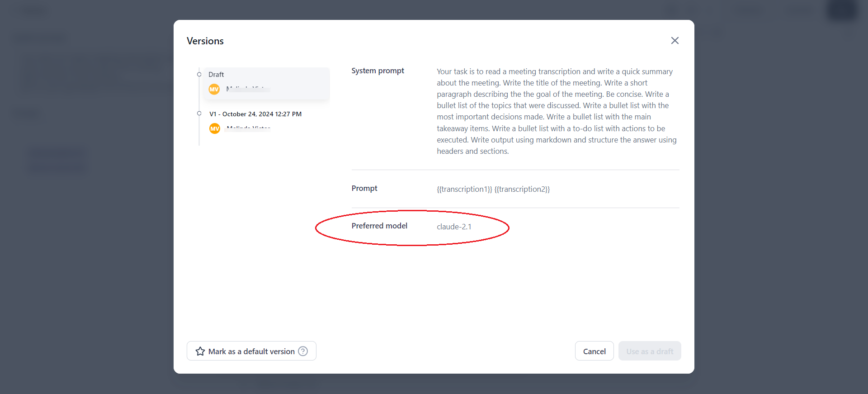Click the Preferred model label

379,226
